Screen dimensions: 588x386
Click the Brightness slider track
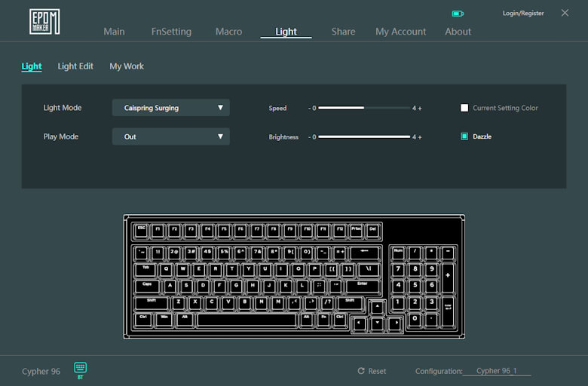(x=364, y=136)
